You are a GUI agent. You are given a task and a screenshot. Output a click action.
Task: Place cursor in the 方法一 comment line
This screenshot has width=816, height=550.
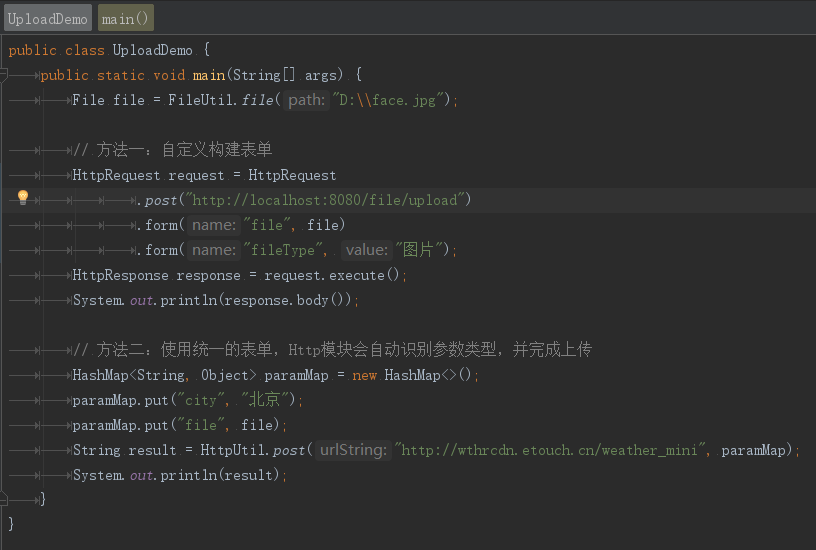(172, 150)
